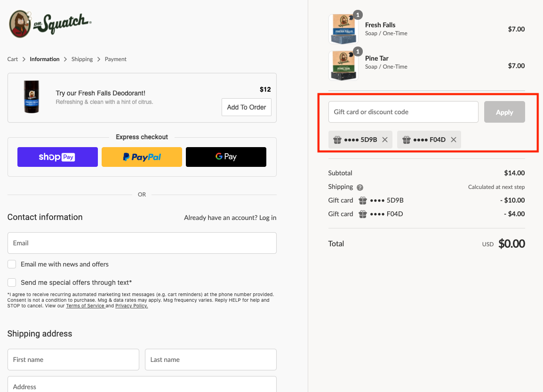
Task: Click the Last name field
Action: pos(210,360)
